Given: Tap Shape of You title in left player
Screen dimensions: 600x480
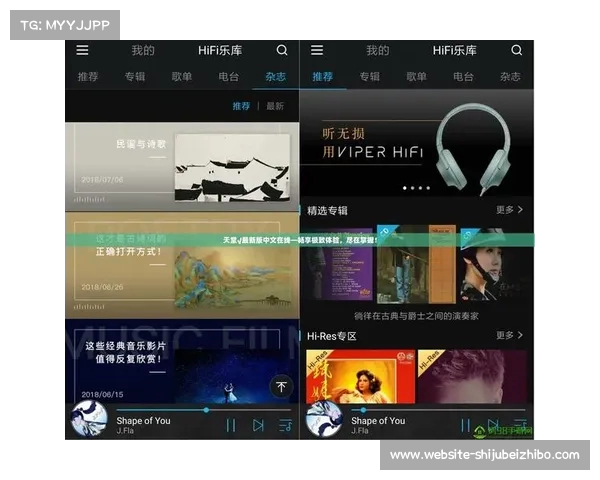Looking at the screenshot, I should coord(143,421).
